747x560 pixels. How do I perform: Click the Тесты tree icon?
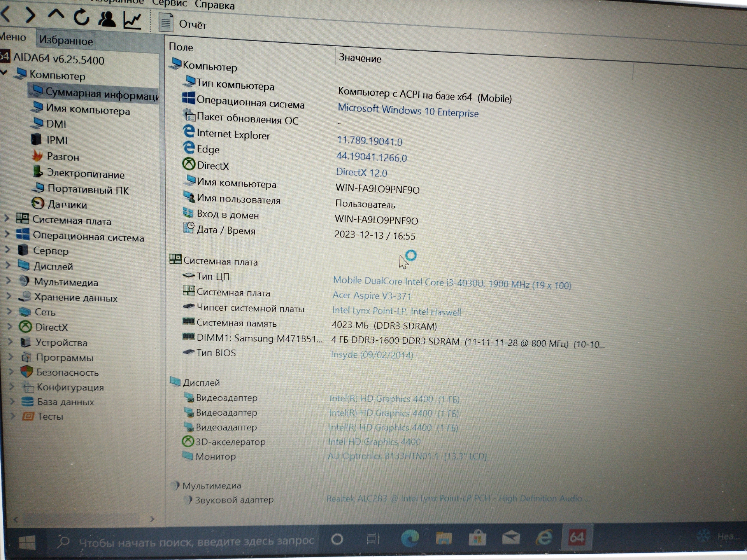[28, 416]
